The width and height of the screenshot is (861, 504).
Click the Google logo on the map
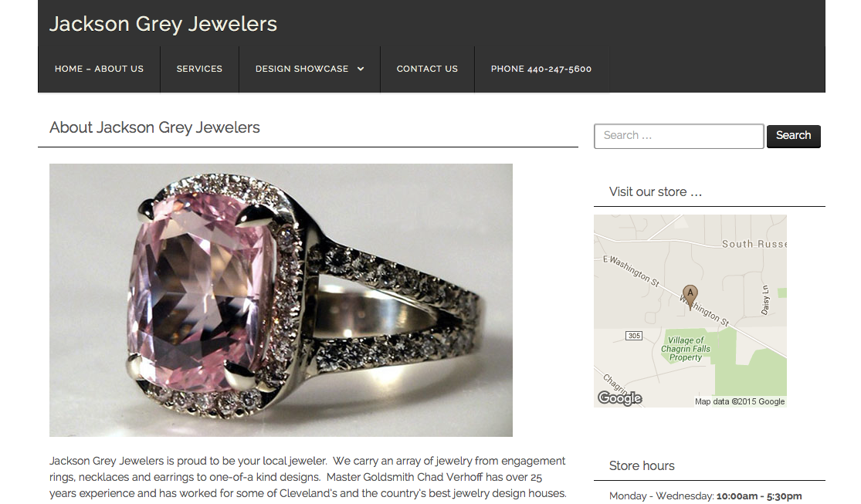[620, 398]
